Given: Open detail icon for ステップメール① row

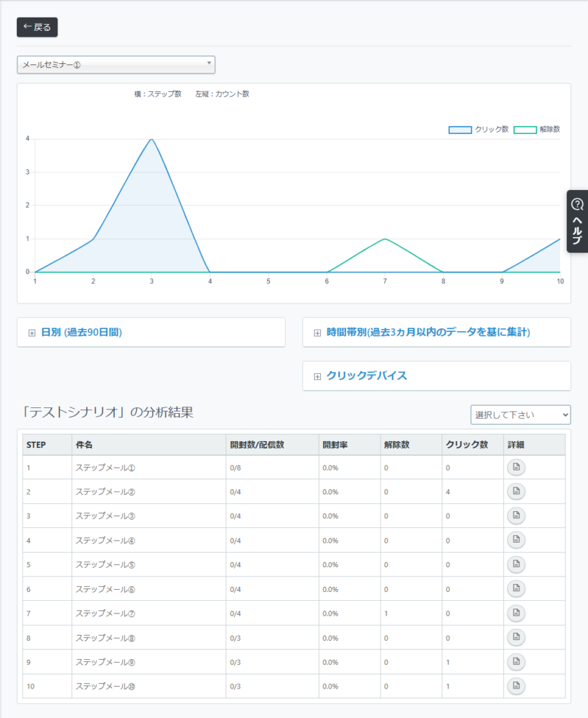Looking at the screenshot, I should click(516, 468).
